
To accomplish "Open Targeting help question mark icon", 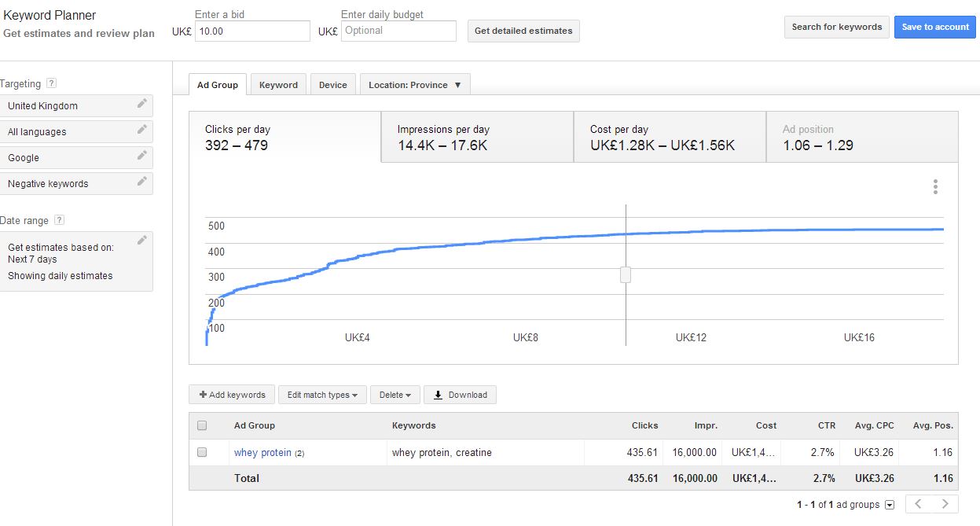I will 51,83.
